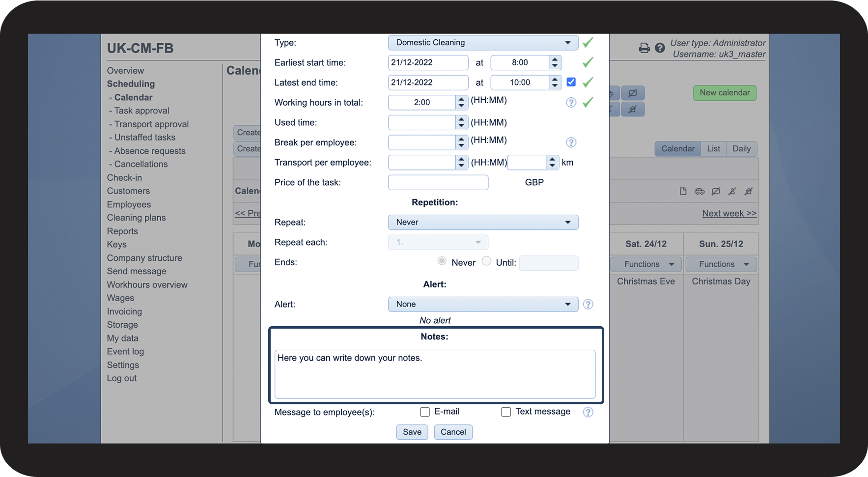Tick the Text message checkbox
This screenshot has height=477, width=868.
pyautogui.click(x=506, y=412)
